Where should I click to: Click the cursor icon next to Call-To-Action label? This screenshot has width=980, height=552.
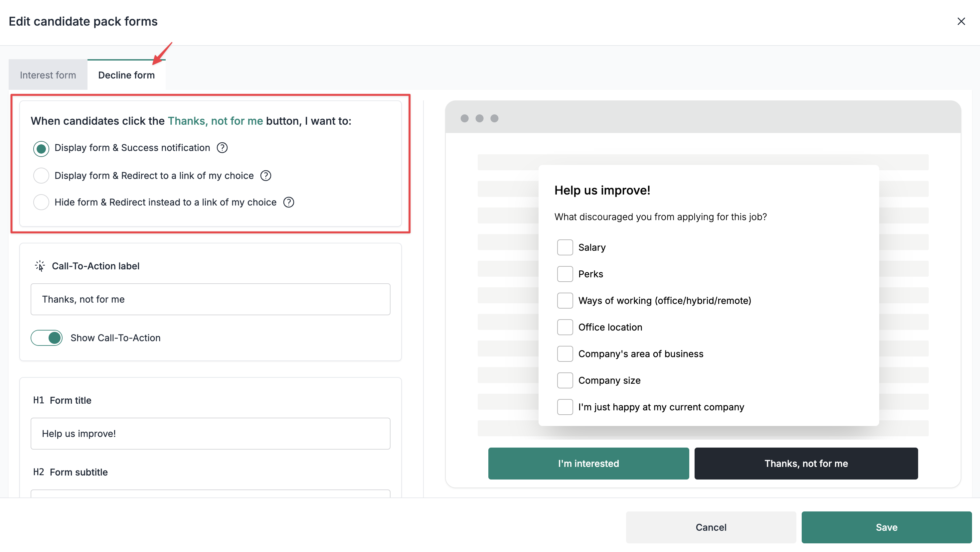[39, 266]
